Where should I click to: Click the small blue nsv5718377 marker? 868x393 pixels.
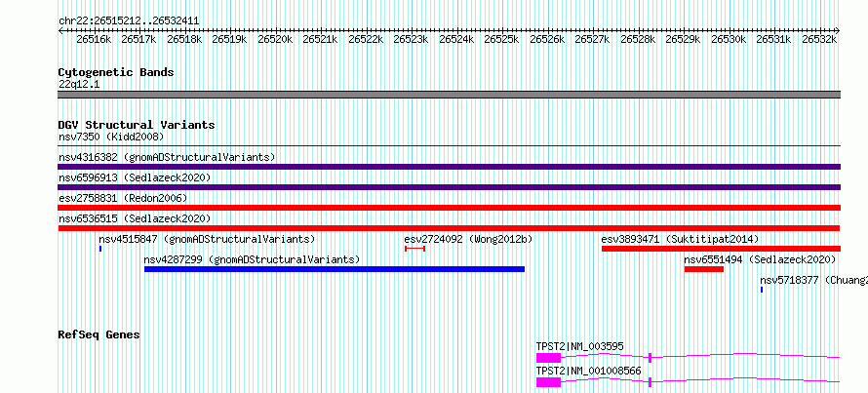tap(762, 290)
